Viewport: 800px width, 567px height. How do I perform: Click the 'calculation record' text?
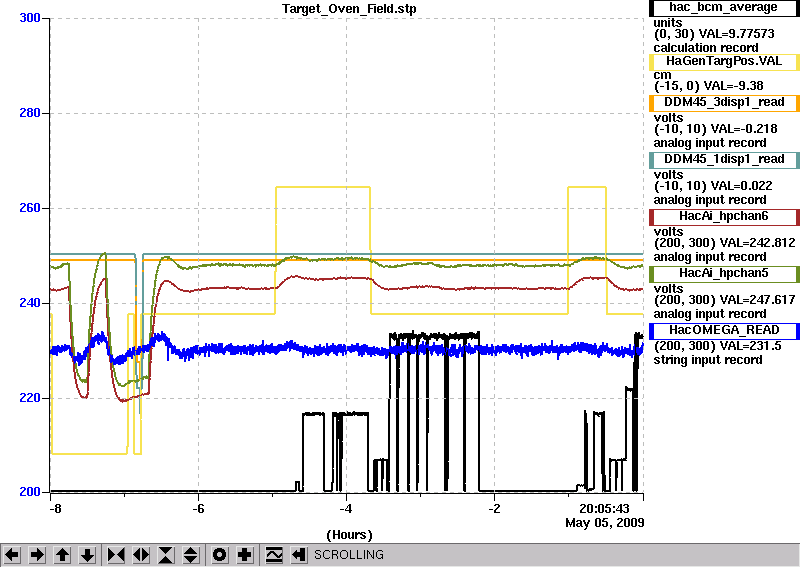[x=706, y=48]
